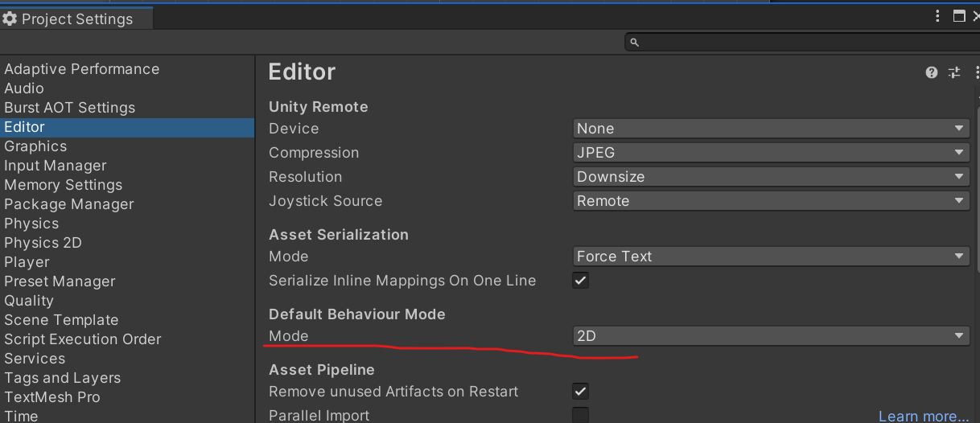Select the Input Manager category

coord(127,166)
